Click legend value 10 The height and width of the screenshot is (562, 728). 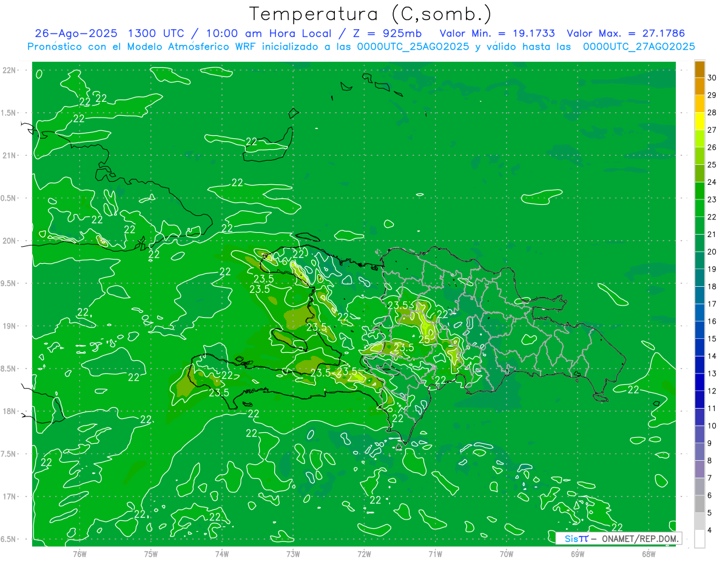click(x=712, y=426)
